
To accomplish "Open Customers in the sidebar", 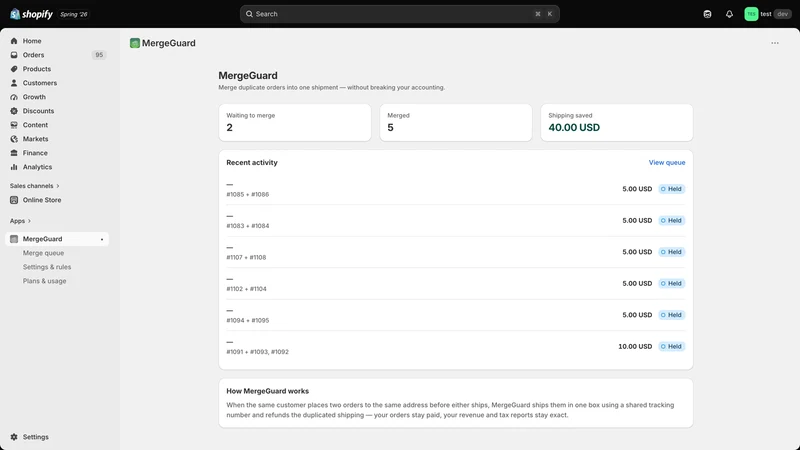I will pyautogui.click(x=40, y=83).
